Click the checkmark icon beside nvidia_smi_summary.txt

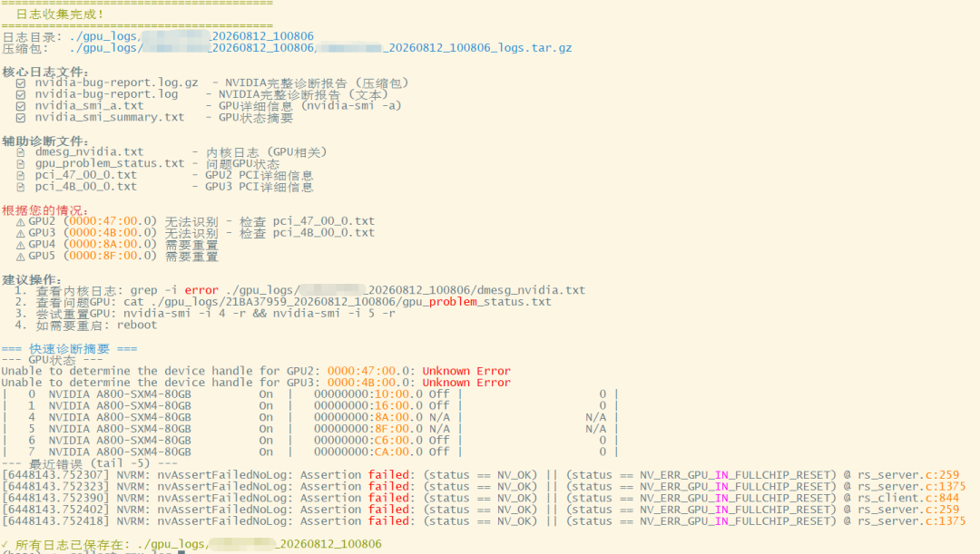coord(21,118)
